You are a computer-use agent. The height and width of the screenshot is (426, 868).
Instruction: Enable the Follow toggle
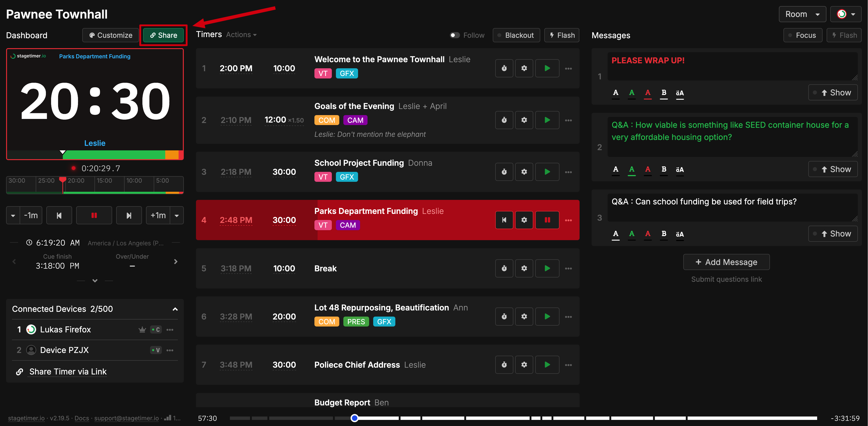click(x=455, y=35)
